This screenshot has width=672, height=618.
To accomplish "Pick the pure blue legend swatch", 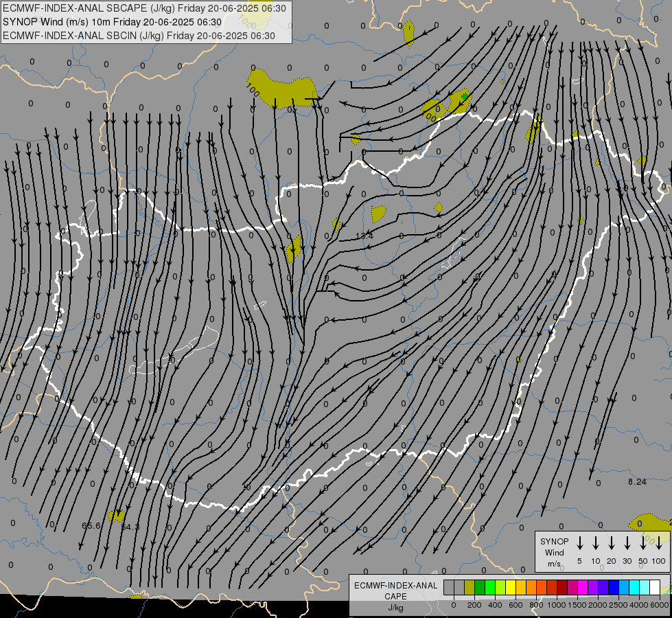I will 614,587.
